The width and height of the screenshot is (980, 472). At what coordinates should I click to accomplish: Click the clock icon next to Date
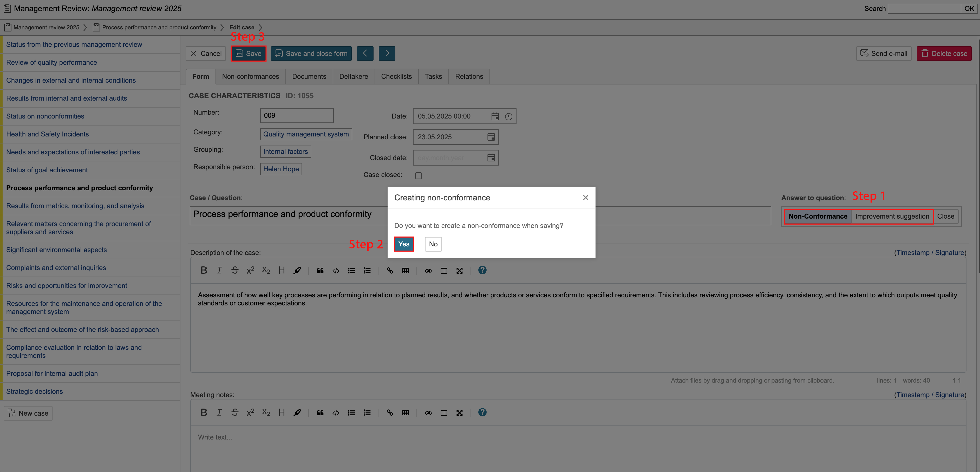508,116
